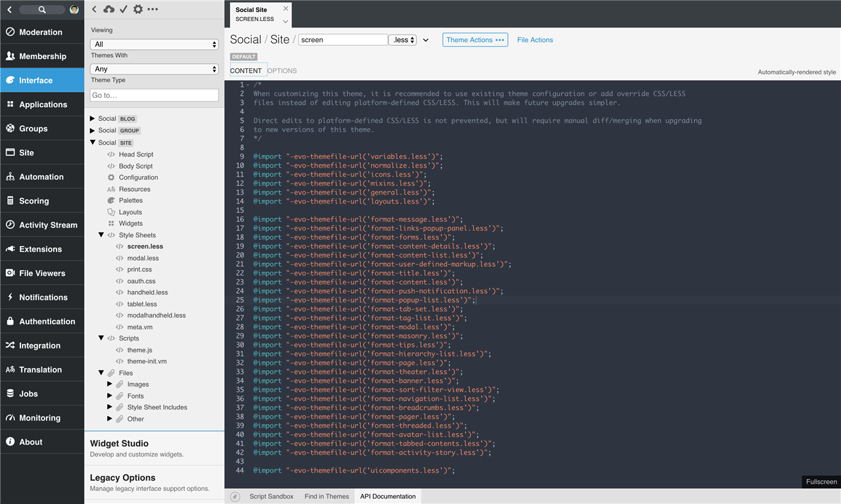The height and width of the screenshot is (504, 841).
Task: Click the File Actions link
Action: coord(535,40)
